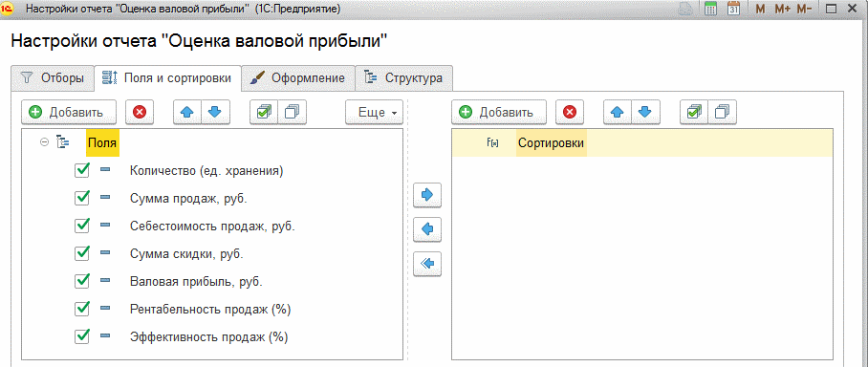Open the Еще dropdown menu
Viewport: 868px width, 367px height.
(x=374, y=113)
